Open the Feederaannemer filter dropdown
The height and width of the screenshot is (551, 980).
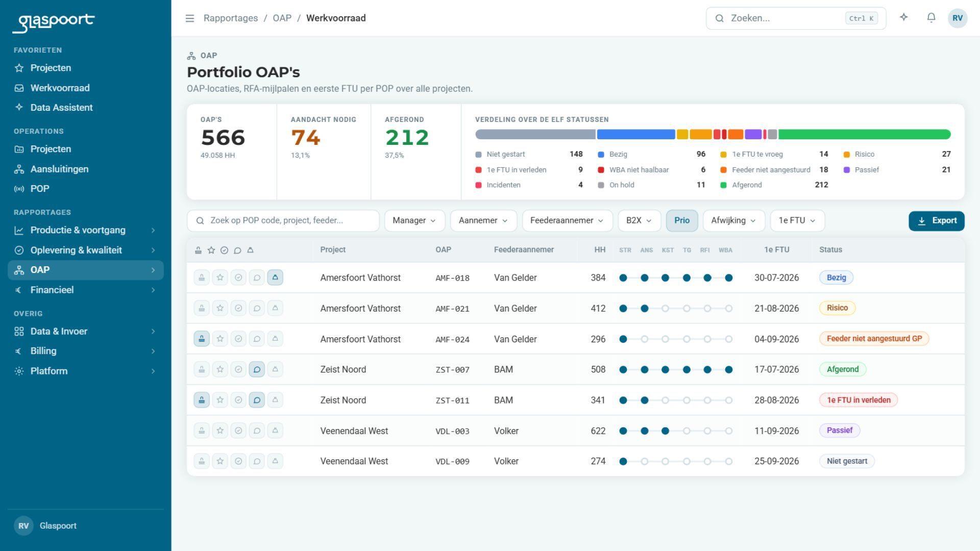[567, 220]
